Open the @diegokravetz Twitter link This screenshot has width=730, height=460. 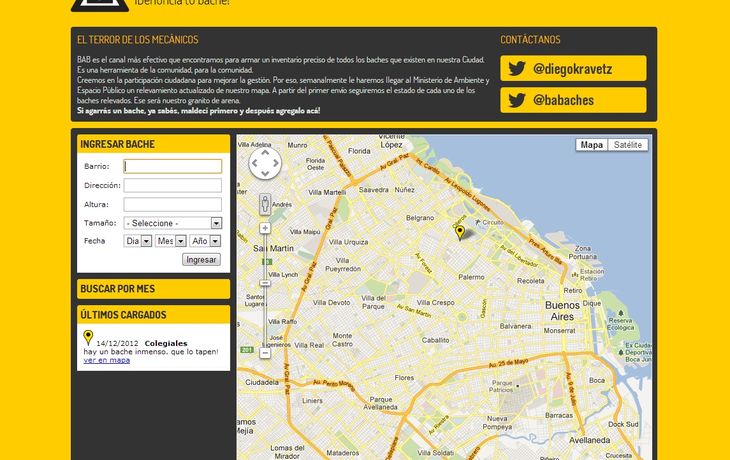click(573, 68)
